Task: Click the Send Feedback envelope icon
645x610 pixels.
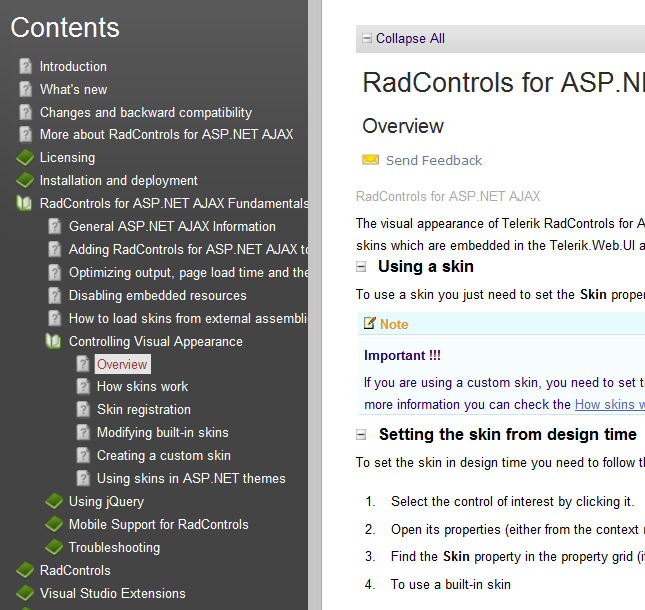Action: click(370, 160)
